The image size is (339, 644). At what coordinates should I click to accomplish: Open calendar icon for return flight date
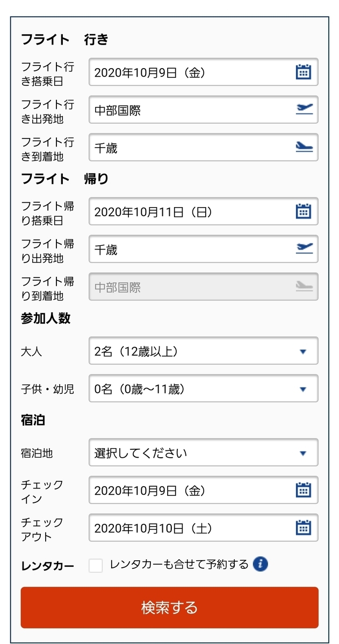click(304, 211)
